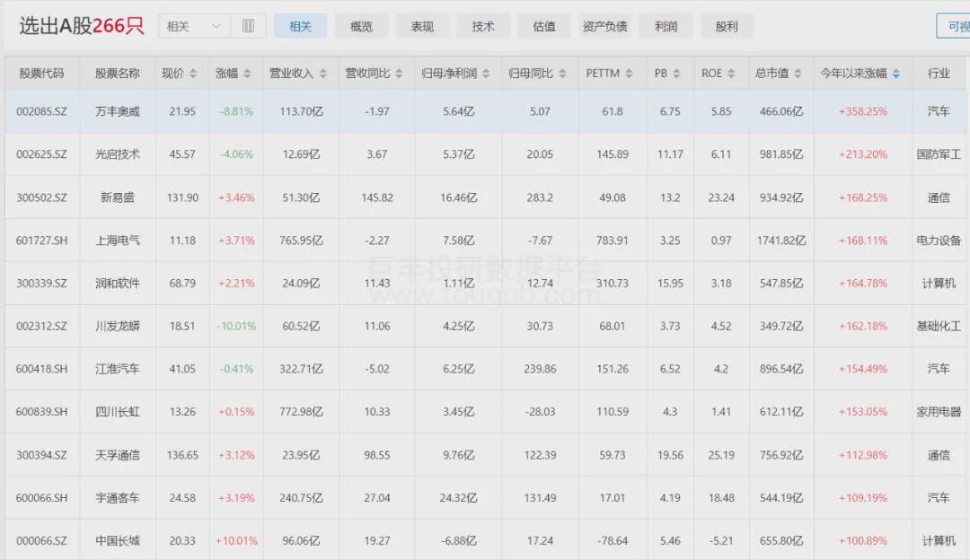Select stock code 300502.SZ
Image resolution: width=970 pixels, height=560 pixels.
(41, 197)
